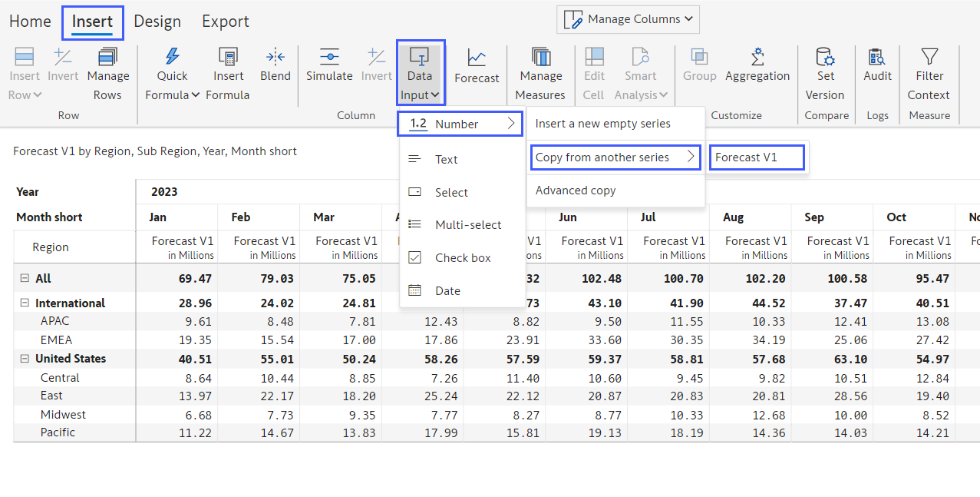
Task: Select Copy from another series
Action: pos(615,157)
